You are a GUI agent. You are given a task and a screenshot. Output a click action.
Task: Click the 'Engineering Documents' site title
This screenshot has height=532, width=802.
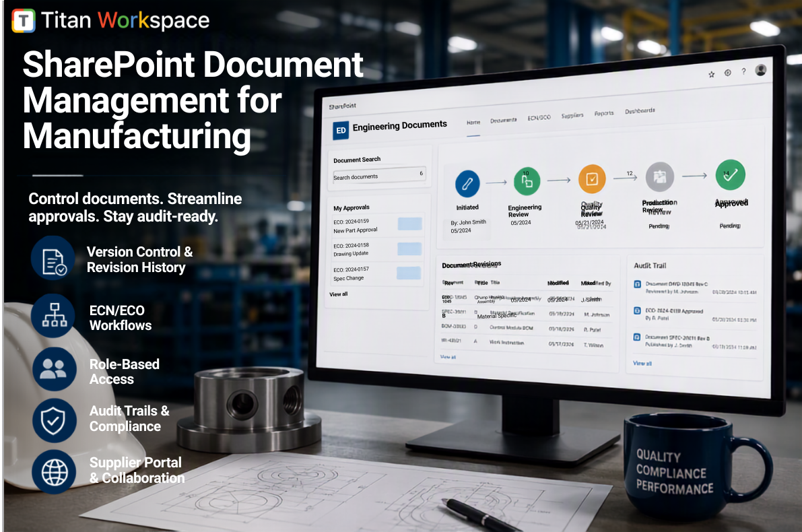click(399, 125)
